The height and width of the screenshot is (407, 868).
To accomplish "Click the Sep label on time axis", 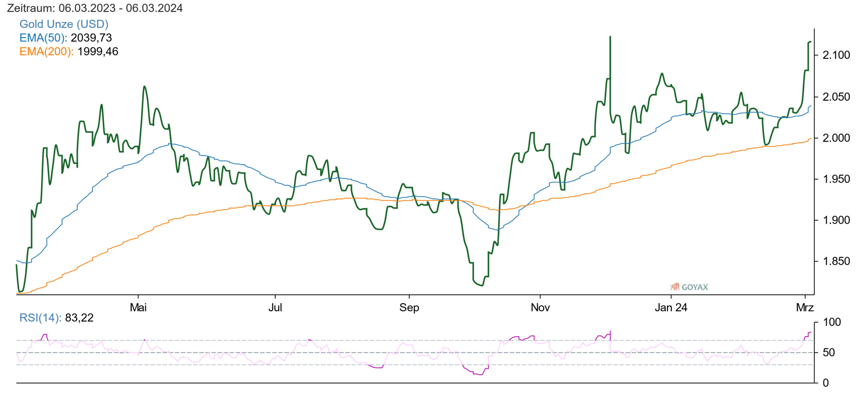I will point(409,307).
